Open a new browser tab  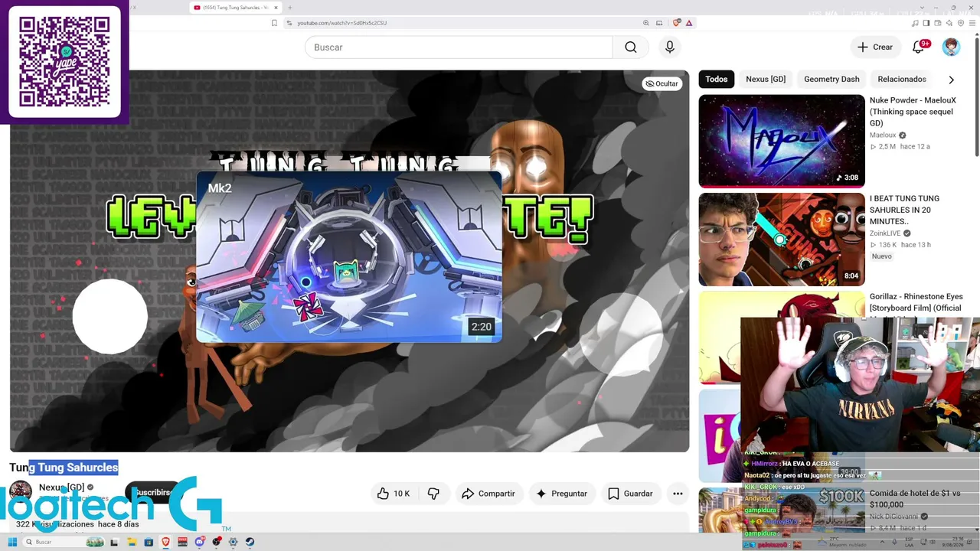tap(289, 8)
